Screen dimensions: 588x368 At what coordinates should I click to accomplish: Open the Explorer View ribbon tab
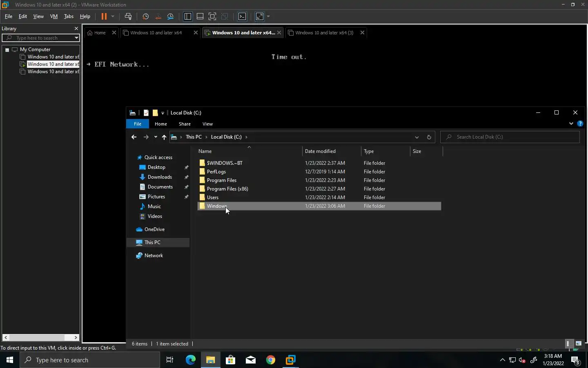207,124
